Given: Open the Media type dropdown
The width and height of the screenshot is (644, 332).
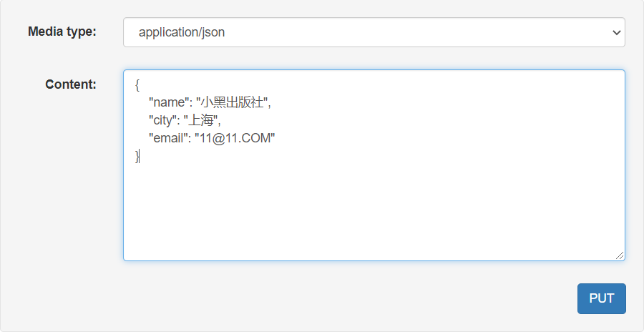Looking at the screenshot, I should click(374, 32).
